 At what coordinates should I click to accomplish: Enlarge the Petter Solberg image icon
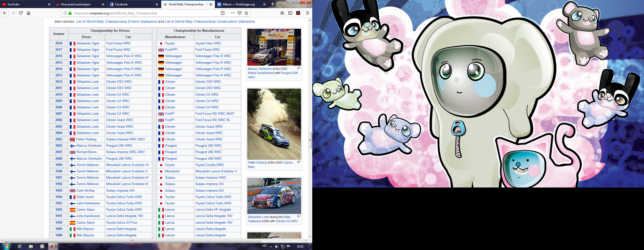click(299, 162)
